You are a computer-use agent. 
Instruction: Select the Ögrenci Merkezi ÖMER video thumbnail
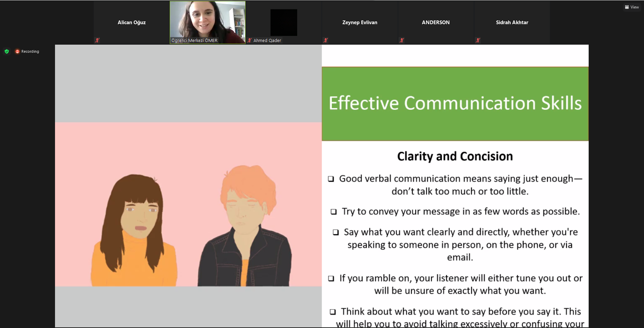[x=207, y=20]
